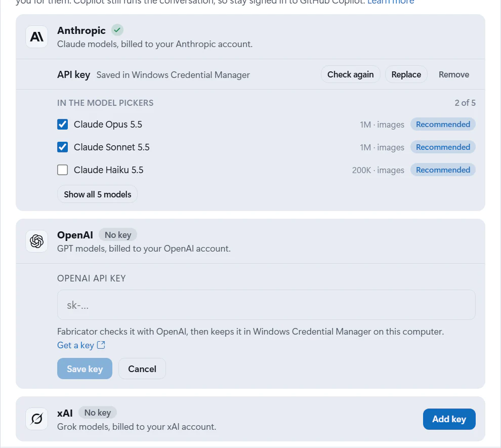
Task: Remove the Anthropic API key
Action: click(454, 74)
